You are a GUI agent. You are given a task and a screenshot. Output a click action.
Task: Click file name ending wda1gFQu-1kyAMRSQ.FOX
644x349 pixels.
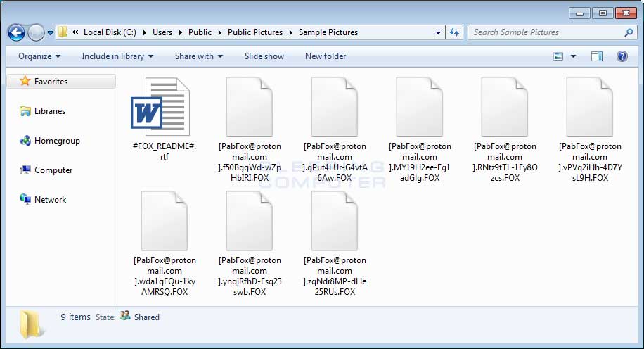pos(165,276)
